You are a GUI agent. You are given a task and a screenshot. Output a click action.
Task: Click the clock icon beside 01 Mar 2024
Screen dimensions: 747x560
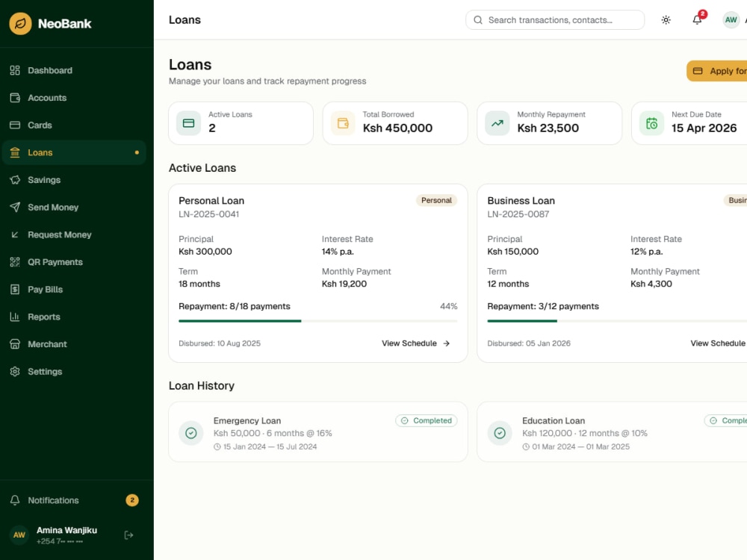526,447
